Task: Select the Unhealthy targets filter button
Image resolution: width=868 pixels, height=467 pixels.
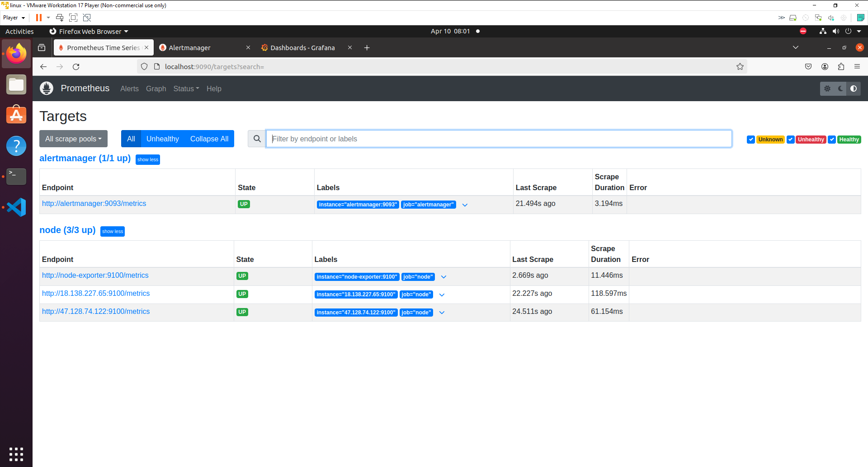Action: coord(163,139)
